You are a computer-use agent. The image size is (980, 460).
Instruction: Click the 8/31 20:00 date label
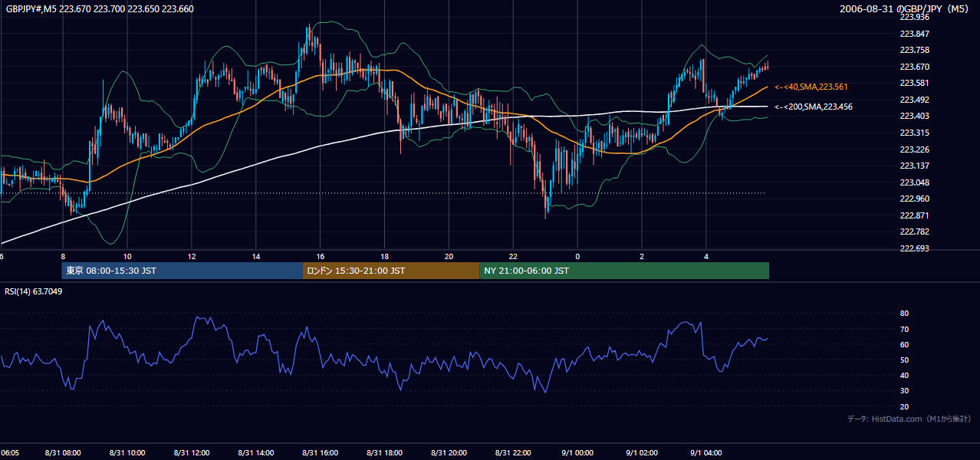click(x=449, y=453)
